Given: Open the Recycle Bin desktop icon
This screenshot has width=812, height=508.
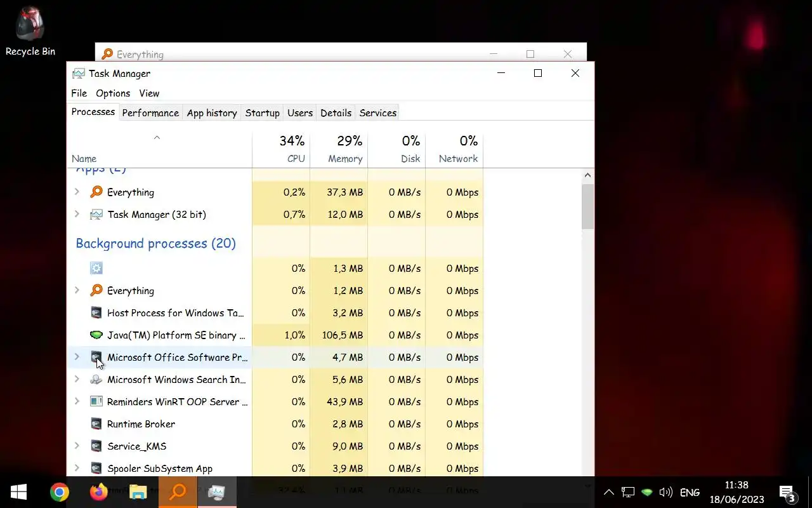Looking at the screenshot, I should tap(30, 32).
